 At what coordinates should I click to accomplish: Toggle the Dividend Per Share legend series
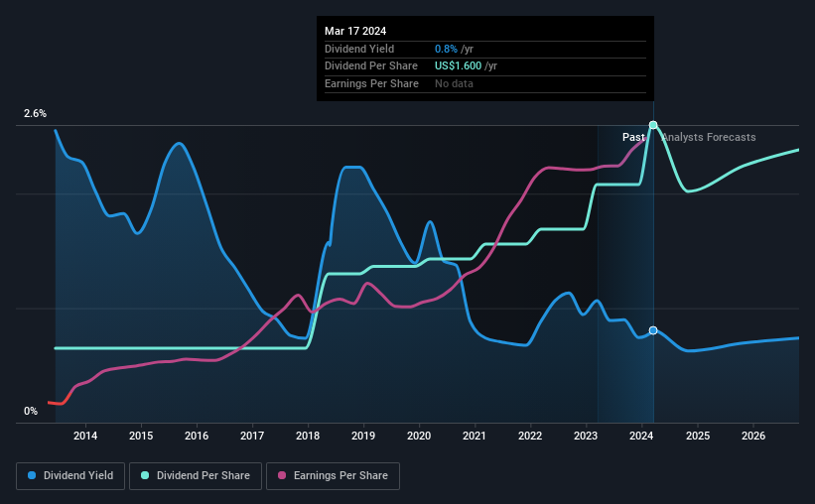(x=196, y=476)
